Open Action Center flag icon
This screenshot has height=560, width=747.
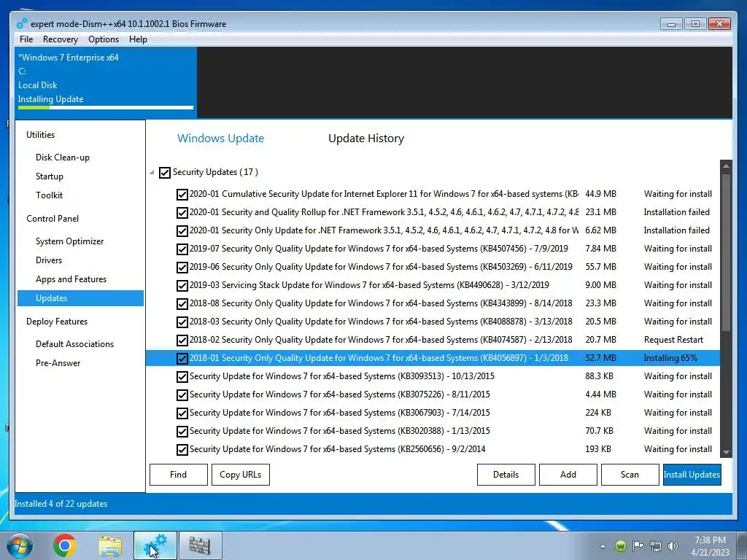[638, 546]
